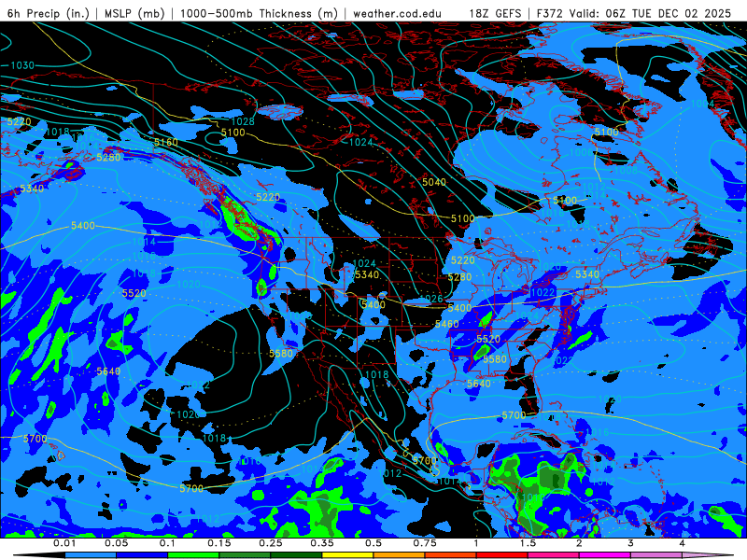Viewport: 747px width, 560px height.
Task: Select the dark green 0.25–0.35 legend swatch
Action: click(296, 555)
